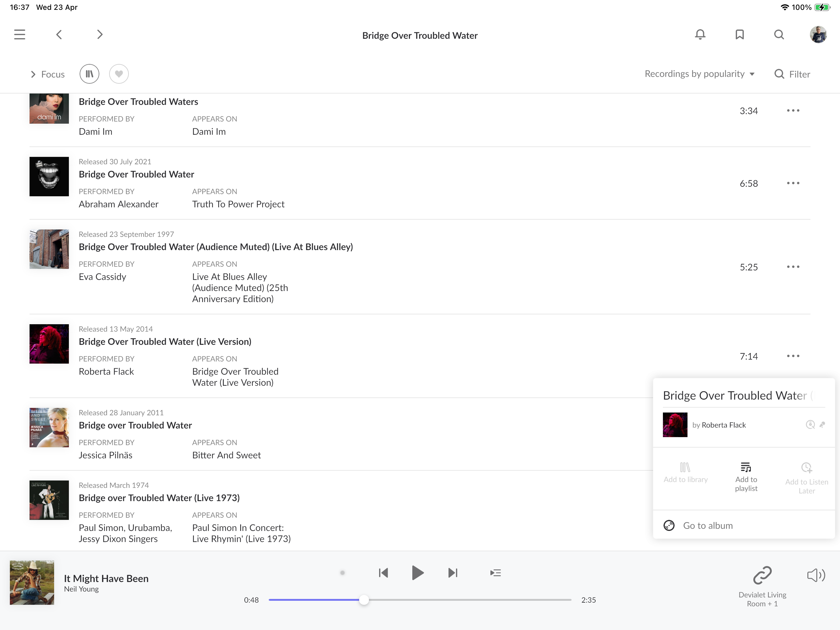This screenshot has height=630, width=840.
Task: Select Dami Im album cover
Action: [x=49, y=108]
